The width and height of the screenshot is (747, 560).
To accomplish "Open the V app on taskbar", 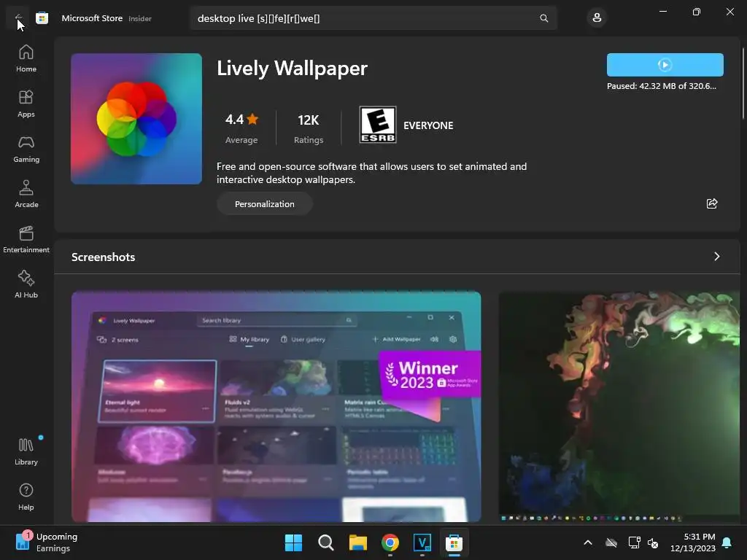I will (x=422, y=542).
